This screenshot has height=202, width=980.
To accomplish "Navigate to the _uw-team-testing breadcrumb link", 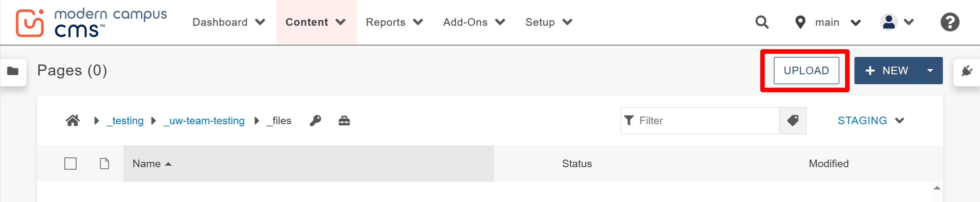I will click(x=204, y=121).
